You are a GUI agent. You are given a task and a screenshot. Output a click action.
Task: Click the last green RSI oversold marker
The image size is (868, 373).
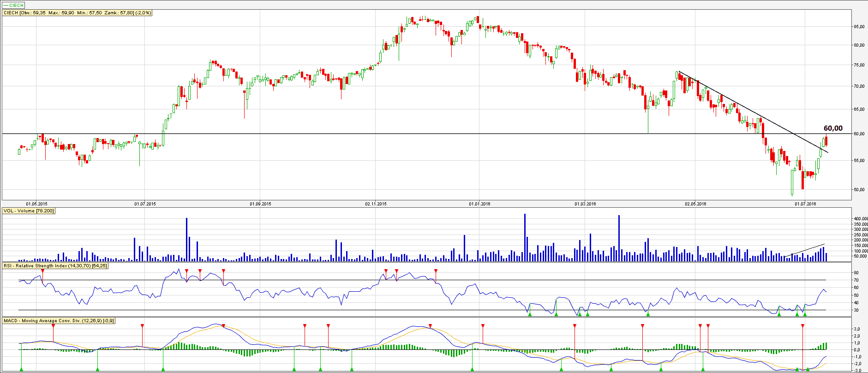tap(805, 314)
